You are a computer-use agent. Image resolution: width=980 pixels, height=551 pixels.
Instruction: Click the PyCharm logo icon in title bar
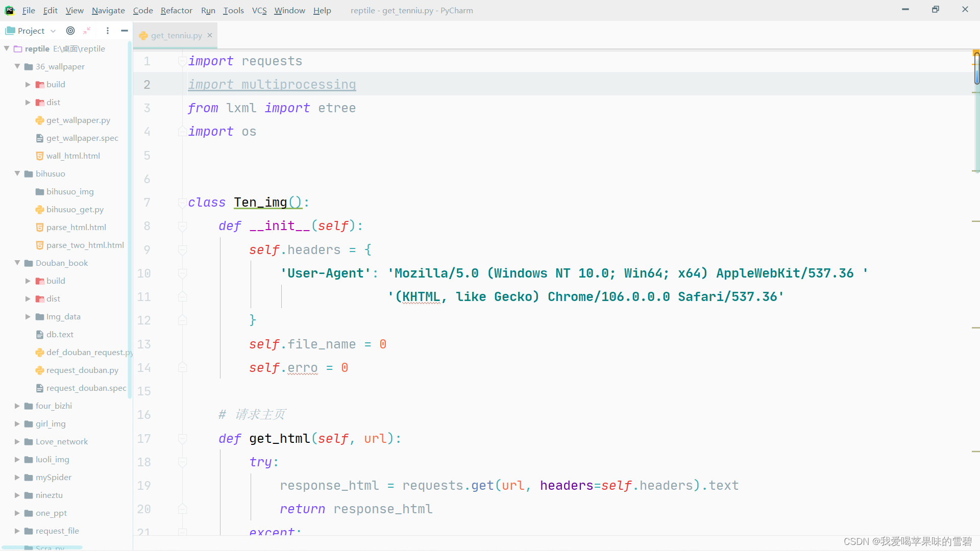click(x=9, y=10)
